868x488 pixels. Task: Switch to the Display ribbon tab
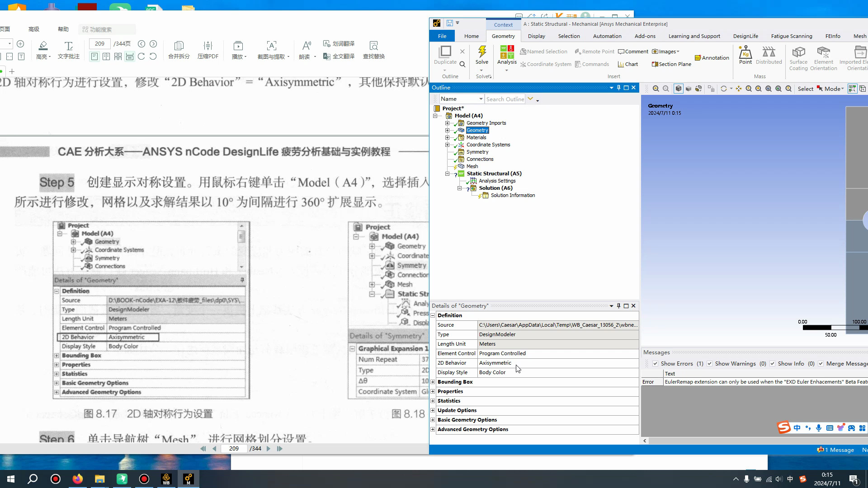(536, 36)
